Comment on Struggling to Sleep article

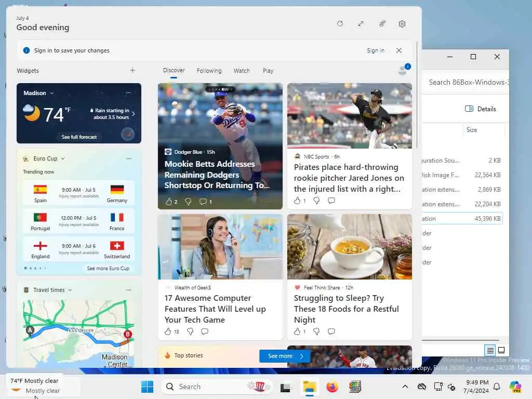tap(331, 331)
